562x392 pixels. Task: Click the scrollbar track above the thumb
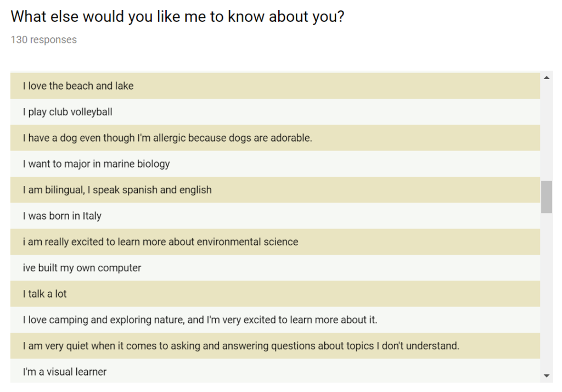tap(546, 132)
